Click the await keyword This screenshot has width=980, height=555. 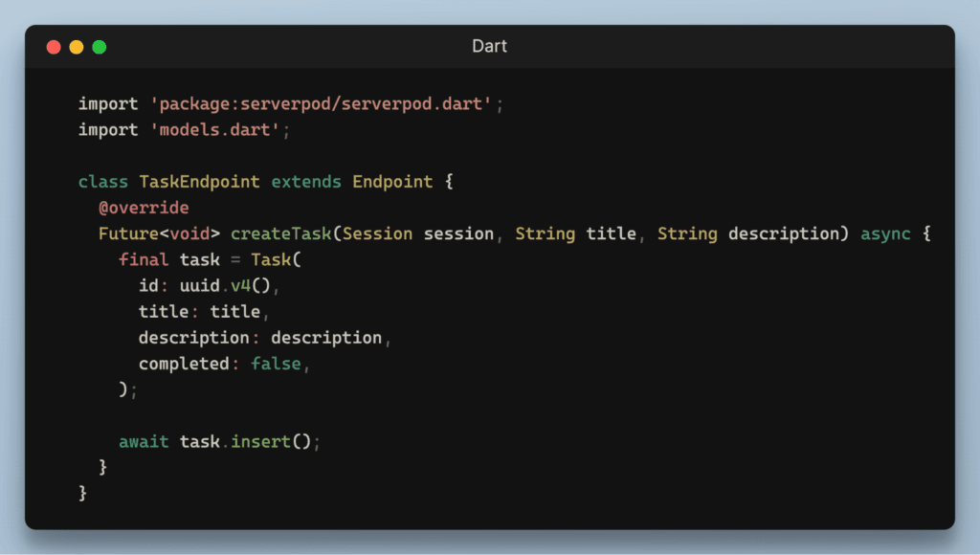pyautogui.click(x=144, y=441)
